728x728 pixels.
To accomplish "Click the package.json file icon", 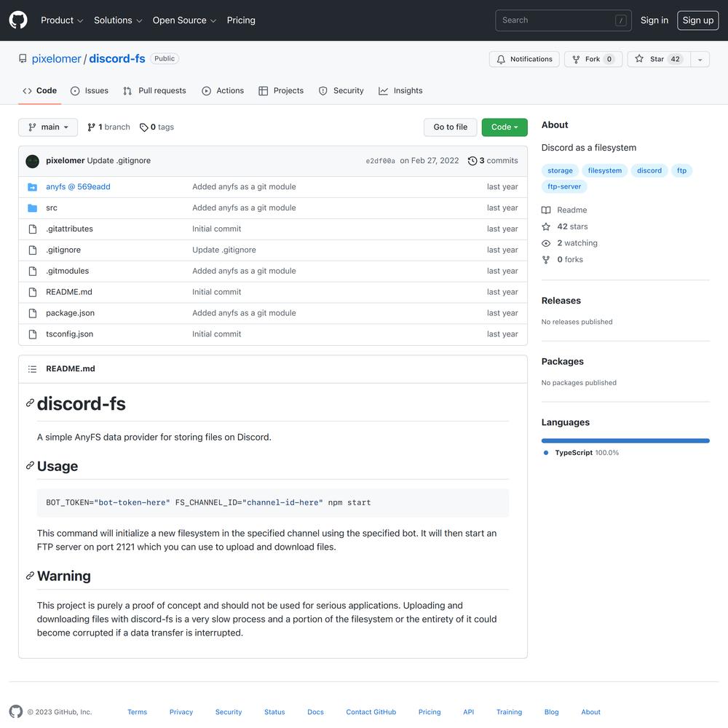I will click(33, 313).
